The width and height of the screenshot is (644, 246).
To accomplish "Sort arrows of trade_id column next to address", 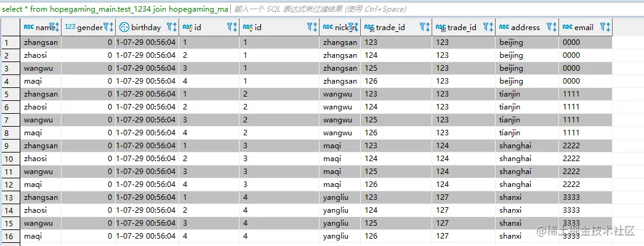I will (492, 28).
